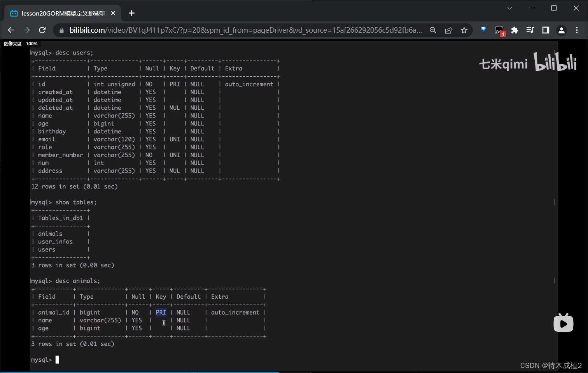
Task: Toggle the browser side panel
Action: coord(546,30)
